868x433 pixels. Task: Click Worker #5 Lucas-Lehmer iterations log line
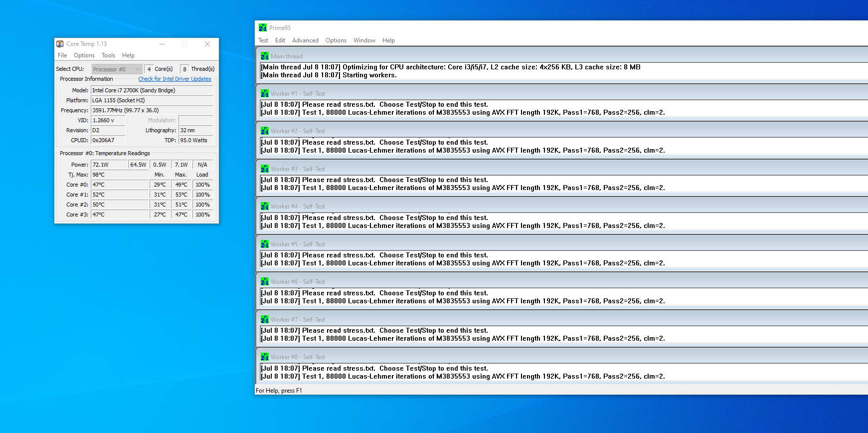click(463, 263)
